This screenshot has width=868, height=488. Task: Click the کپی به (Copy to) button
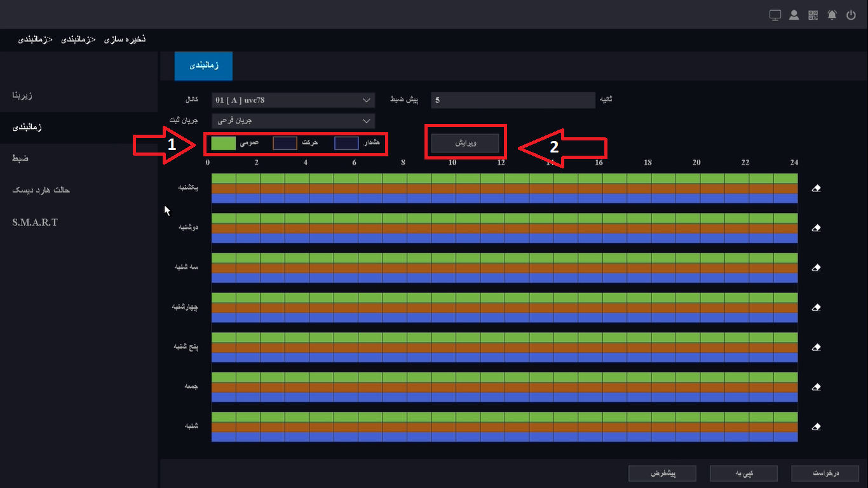tap(743, 473)
